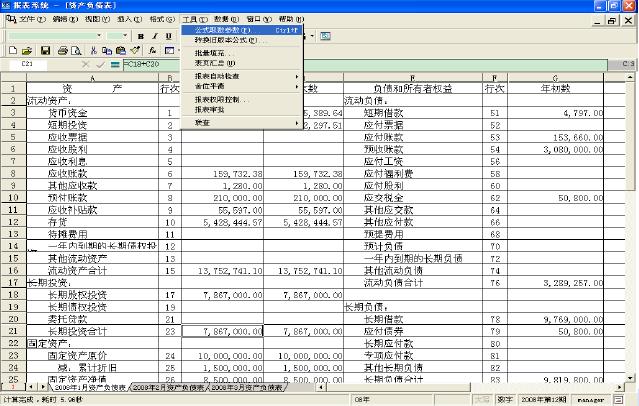The height and width of the screenshot is (406, 639).
Task: Click vertical scrollbar up arrow
Action: (630, 77)
